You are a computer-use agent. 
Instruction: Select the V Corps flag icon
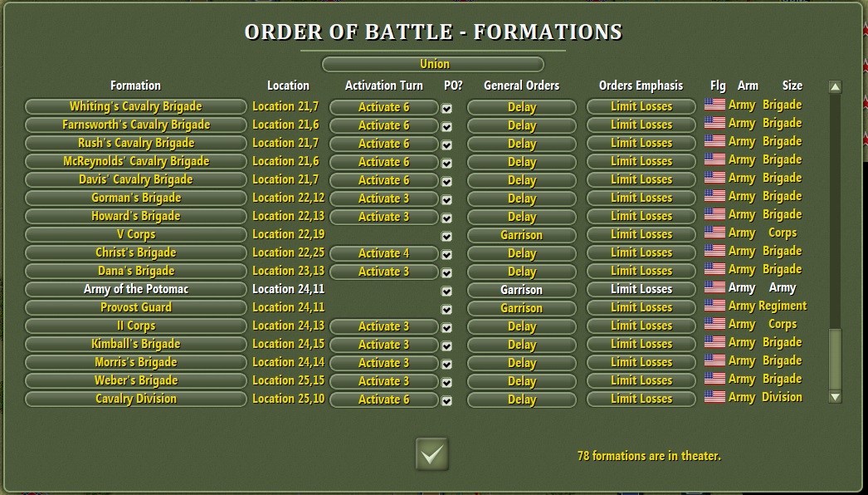[x=713, y=234]
